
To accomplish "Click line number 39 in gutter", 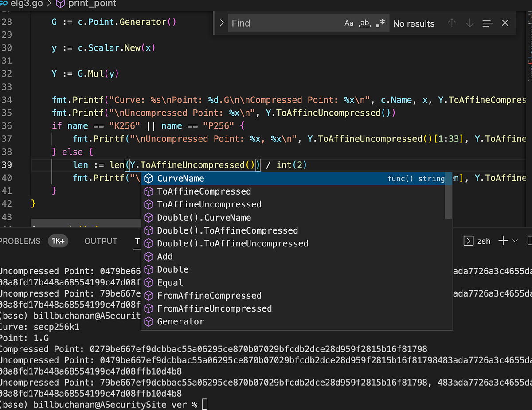I will (7, 165).
